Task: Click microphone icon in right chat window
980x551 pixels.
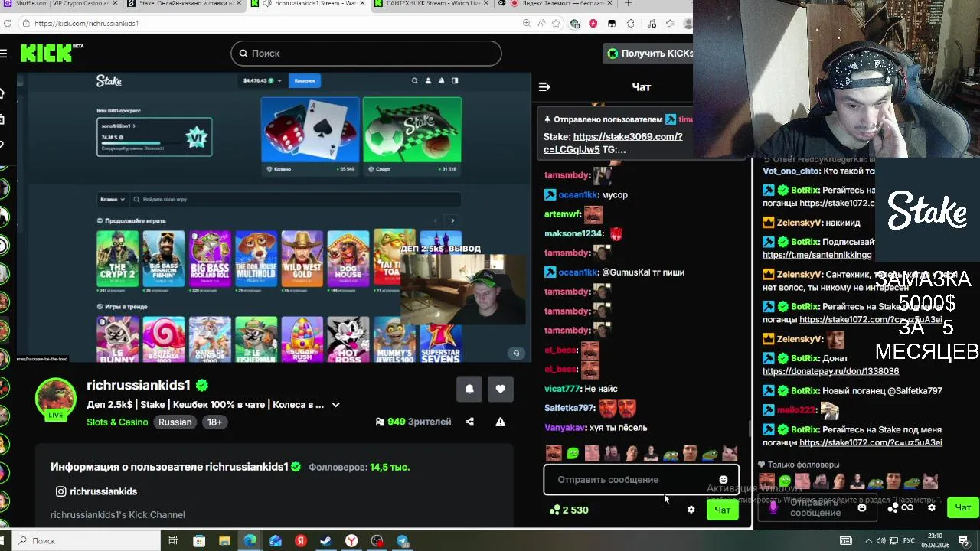Action: [773, 507]
